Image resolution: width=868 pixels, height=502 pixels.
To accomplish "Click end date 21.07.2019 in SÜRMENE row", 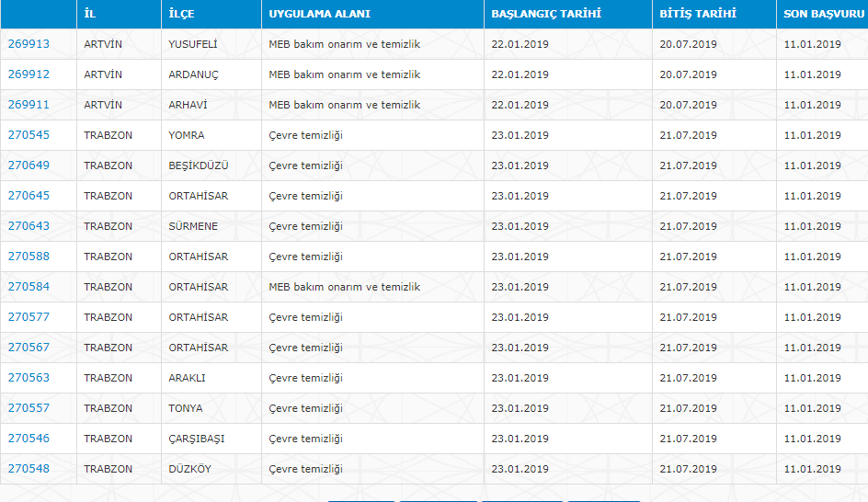I will (x=688, y=226).
